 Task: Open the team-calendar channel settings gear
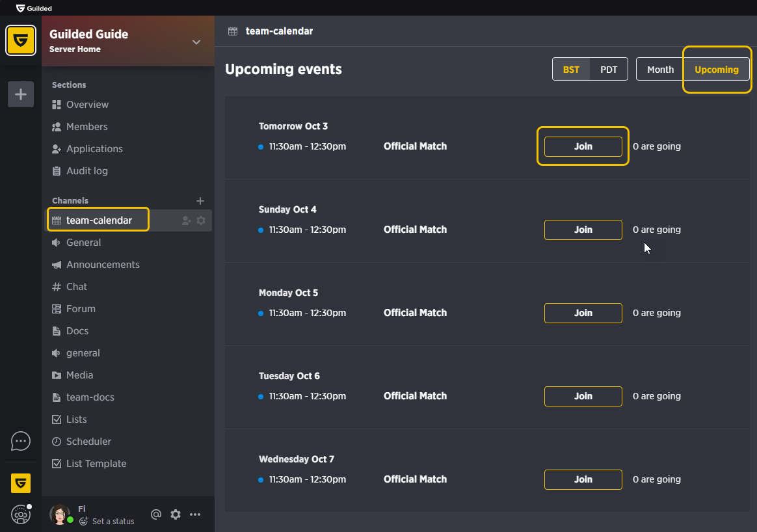(202, 220)
